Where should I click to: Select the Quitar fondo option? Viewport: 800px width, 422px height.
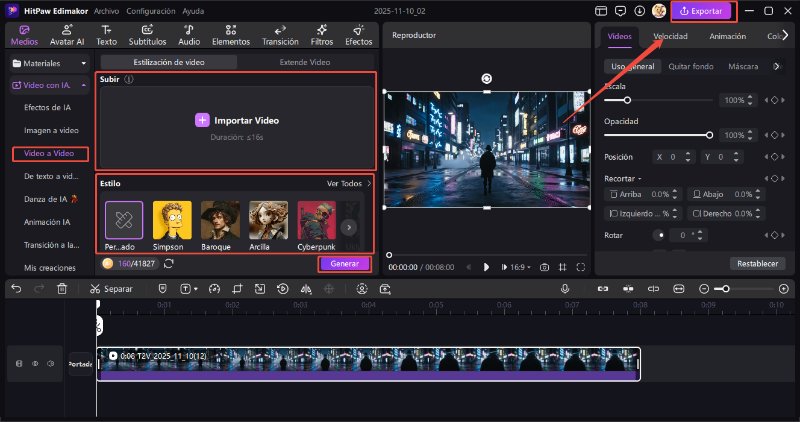(x=691, y=66)
